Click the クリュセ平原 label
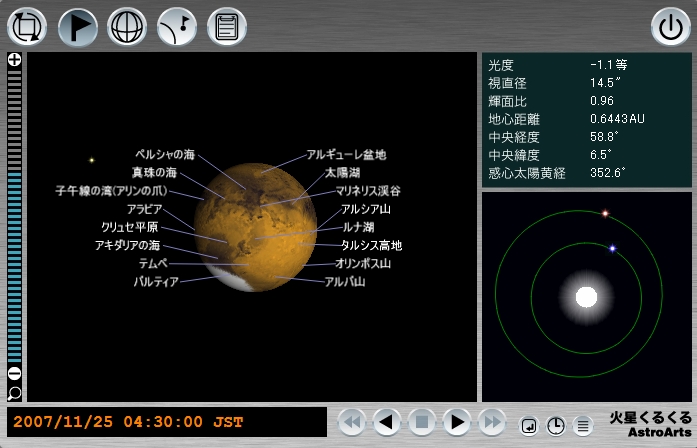Screen dimensions: 697x448 (130, 227)
